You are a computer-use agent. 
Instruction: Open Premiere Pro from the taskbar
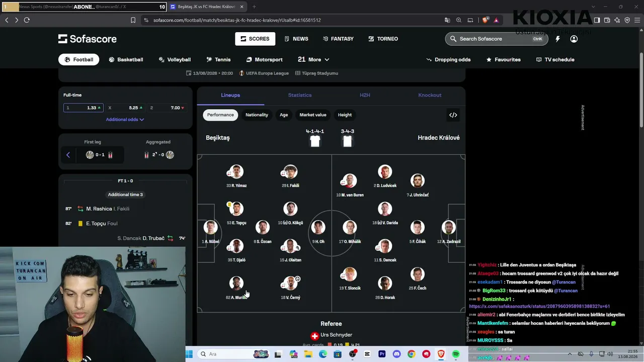click(382, 354)
